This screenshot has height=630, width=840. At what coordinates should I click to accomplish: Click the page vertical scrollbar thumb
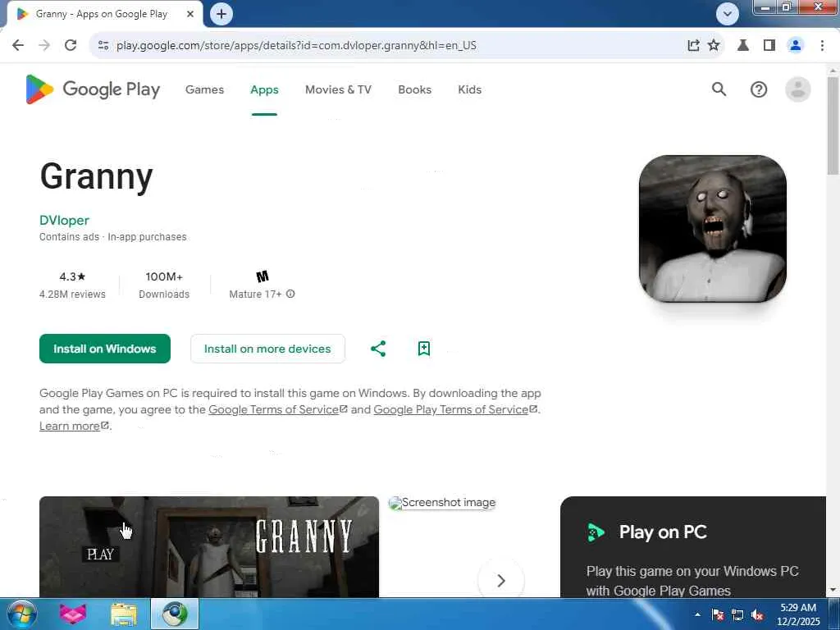pos(833,126)
